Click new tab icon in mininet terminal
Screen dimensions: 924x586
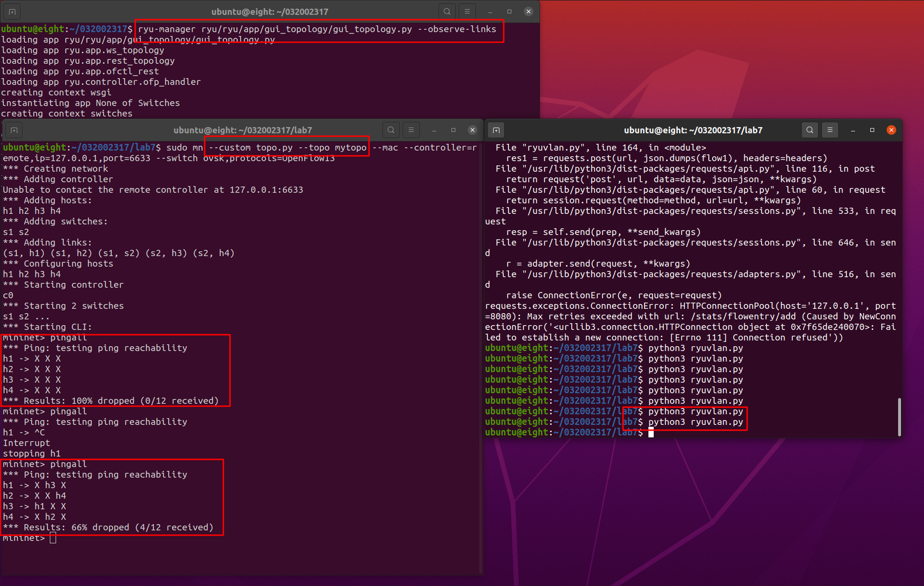click(14, 130)
